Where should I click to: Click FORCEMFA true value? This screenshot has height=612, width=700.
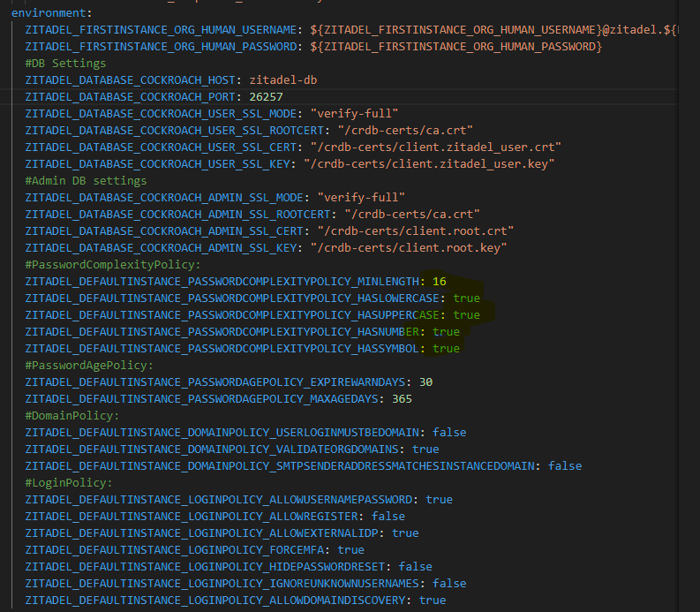point(350,550)
